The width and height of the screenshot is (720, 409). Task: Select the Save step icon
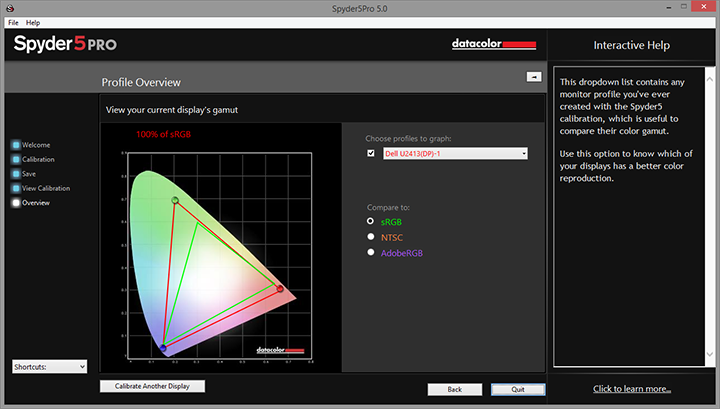click(x=16, y=174)
